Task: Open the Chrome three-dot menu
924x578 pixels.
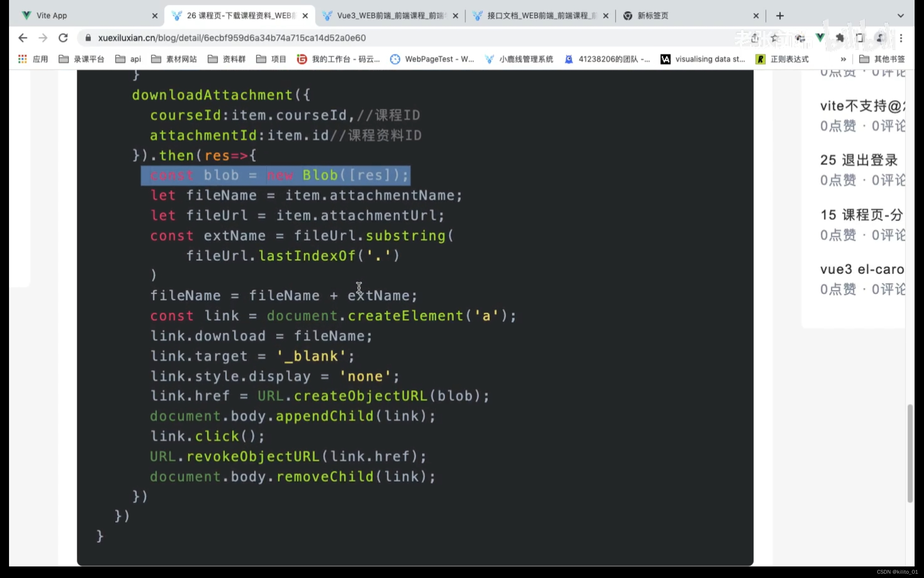Action: click(901, 38)
